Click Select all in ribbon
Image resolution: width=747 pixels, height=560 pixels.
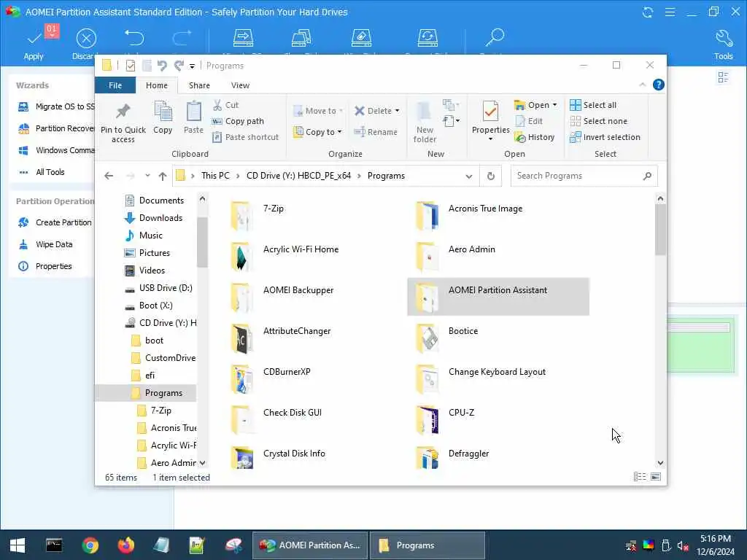pyautogui.click(x=593, y=105)
